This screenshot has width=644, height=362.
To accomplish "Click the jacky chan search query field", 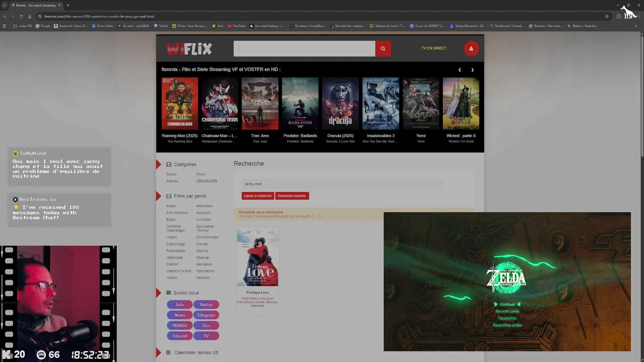I will click(343, 184).
